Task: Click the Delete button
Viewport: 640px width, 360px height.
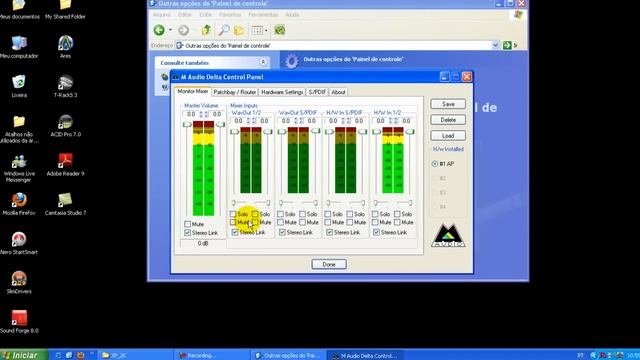Action: point(448,120)
